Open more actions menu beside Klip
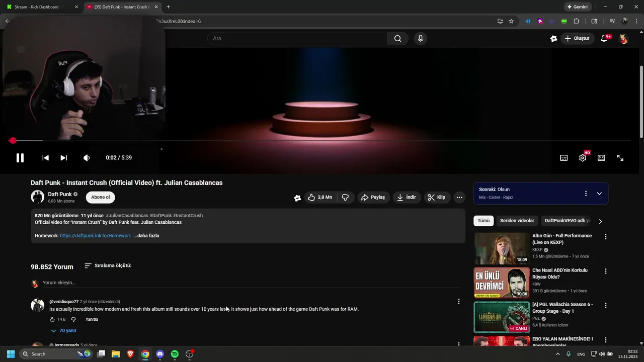 click(x=459, y=198)
